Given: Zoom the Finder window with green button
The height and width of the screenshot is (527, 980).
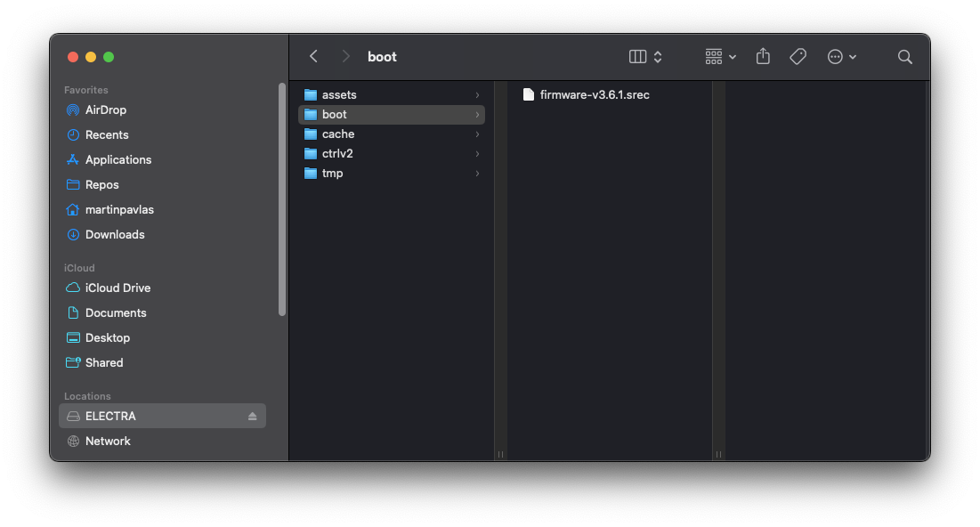Looking at the screenshot, I should 109,57.
